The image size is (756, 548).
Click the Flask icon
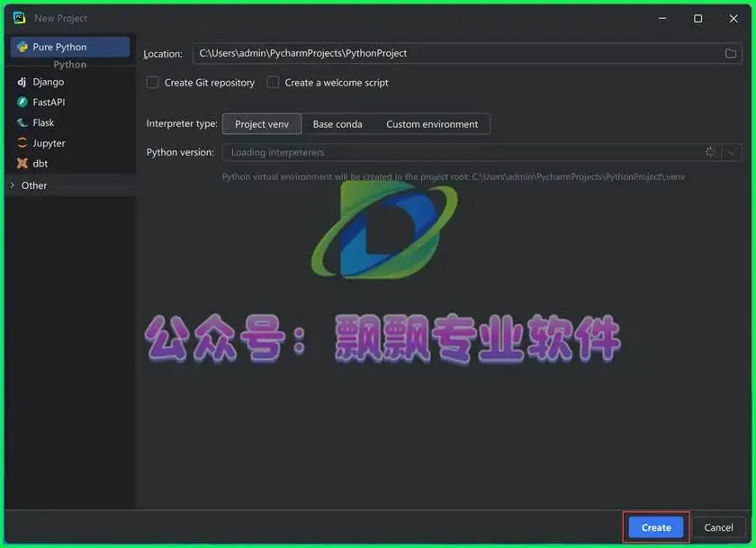[22, 123]
